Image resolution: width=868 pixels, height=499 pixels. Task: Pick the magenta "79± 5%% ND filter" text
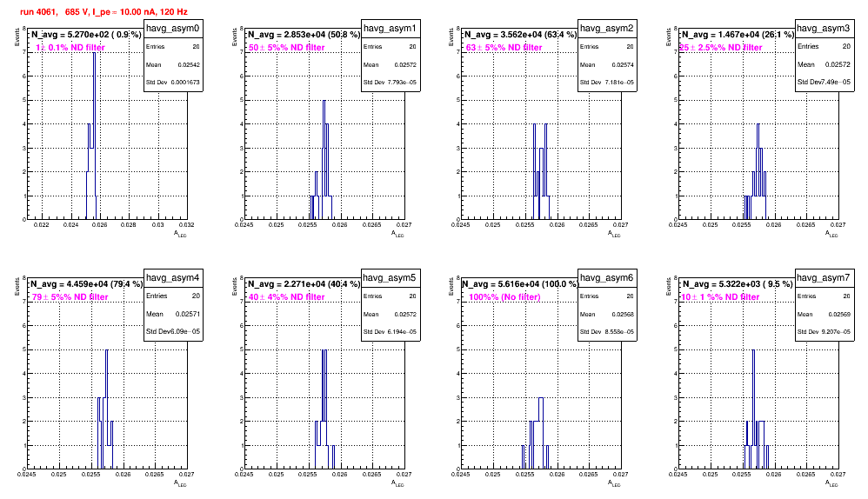[x=70, y=297]
